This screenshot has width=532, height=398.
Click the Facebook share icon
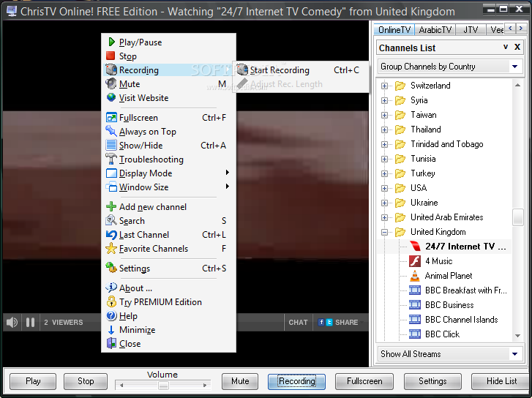coord(321,322)
